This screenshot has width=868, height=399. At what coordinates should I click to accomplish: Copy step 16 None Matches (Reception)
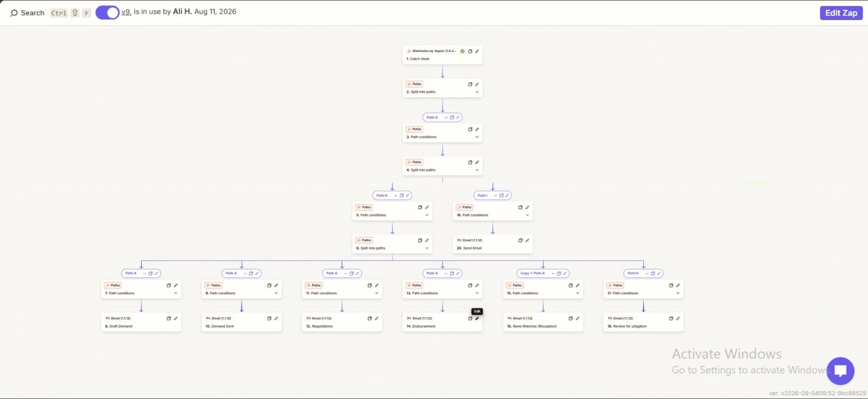tap(571, 318)
